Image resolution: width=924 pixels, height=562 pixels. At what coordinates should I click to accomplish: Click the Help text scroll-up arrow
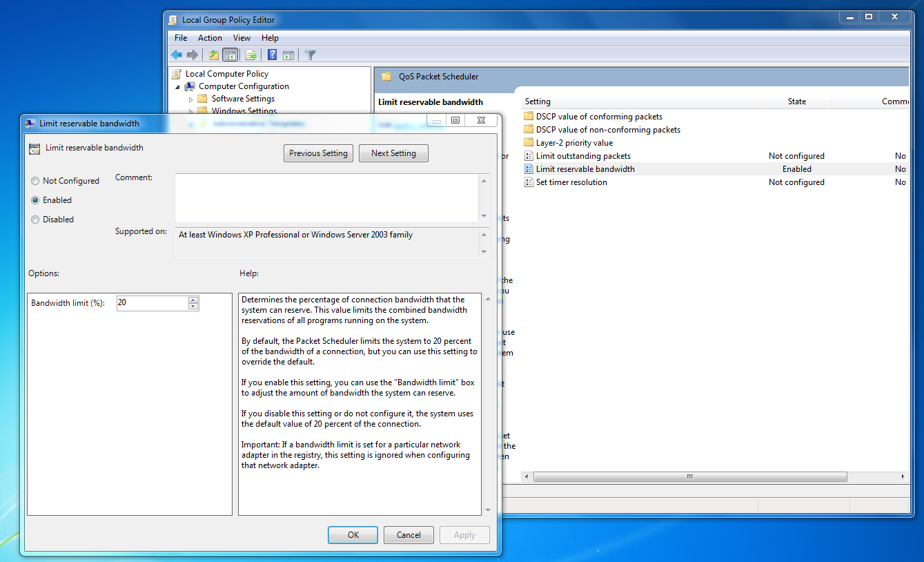[x=489, y=300]
